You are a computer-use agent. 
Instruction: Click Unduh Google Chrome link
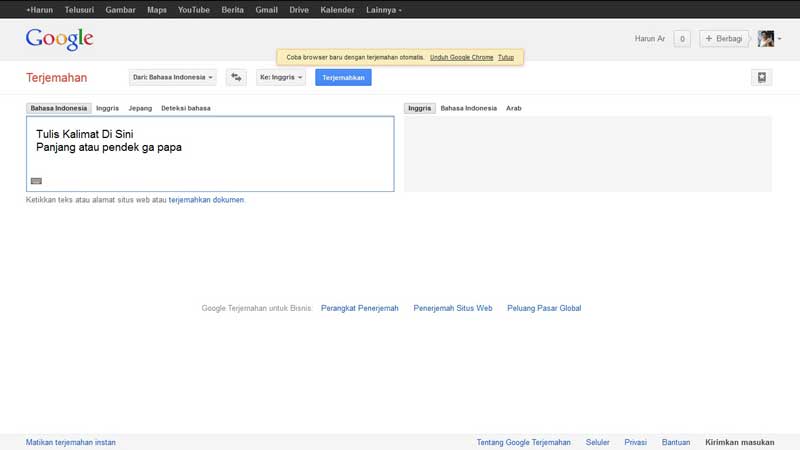pyautogui.click(x=462, y=57)
